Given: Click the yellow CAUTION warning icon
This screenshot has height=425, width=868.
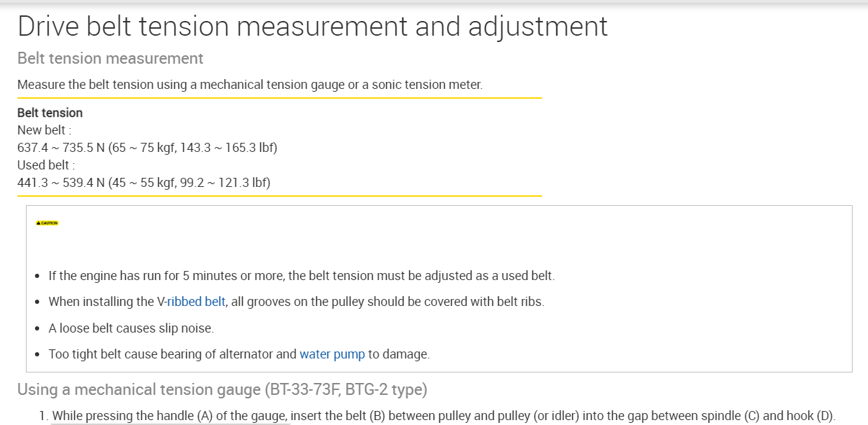Looking at the screenshot, I should [x=47, y=223].
